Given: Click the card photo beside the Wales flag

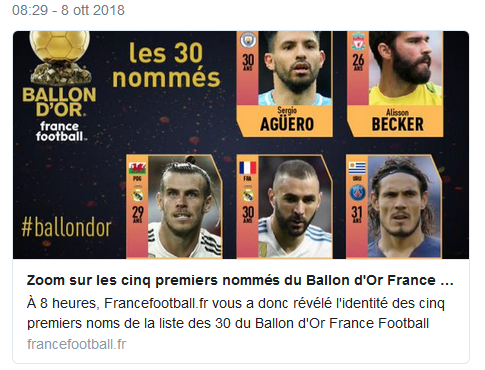Looking at the screenshot, I should point(185,207).
